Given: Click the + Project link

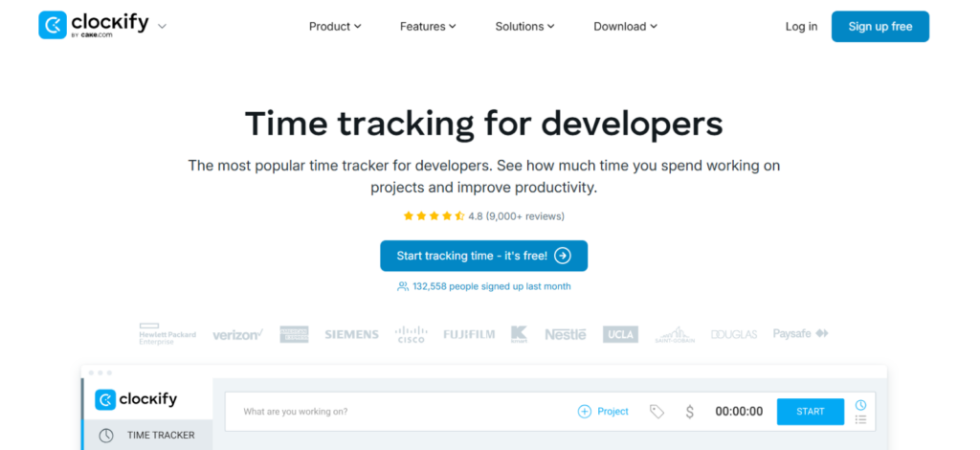Looking at the screenshot, I should click(x=603, y=412).
